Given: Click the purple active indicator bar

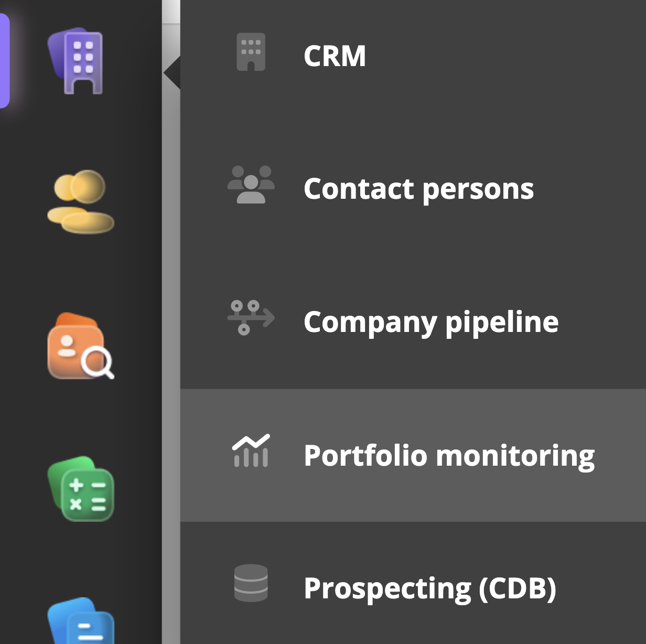Looking at the screenshot, I should [x=4, y=61].
